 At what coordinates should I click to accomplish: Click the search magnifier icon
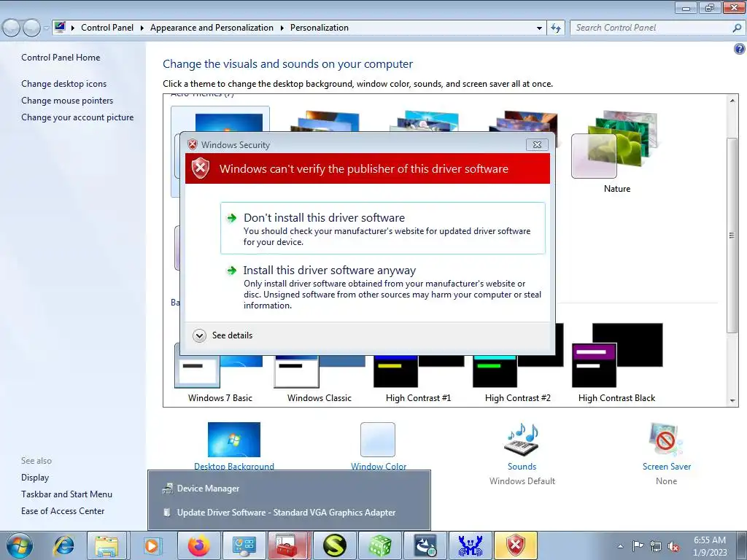point(737,28)
